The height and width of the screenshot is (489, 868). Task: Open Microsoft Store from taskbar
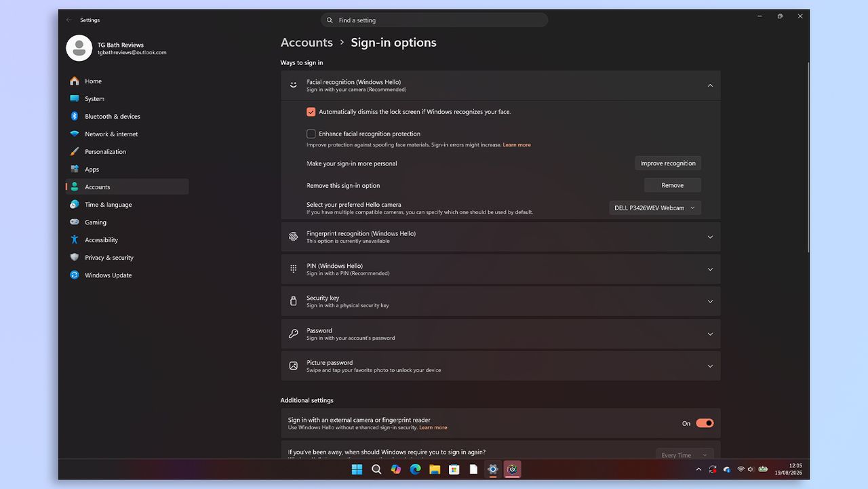pos(454,469)
